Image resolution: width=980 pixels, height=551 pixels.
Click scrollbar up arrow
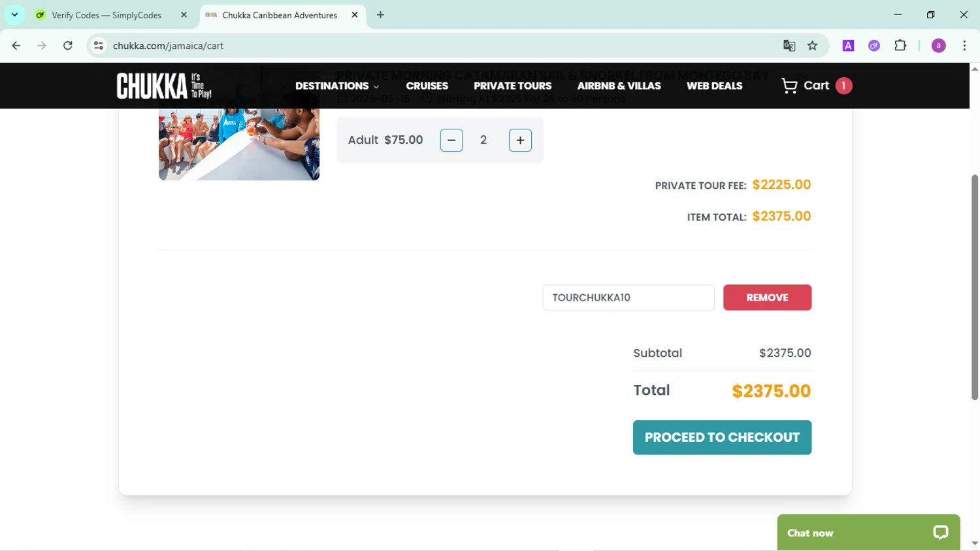click(975, 69)
